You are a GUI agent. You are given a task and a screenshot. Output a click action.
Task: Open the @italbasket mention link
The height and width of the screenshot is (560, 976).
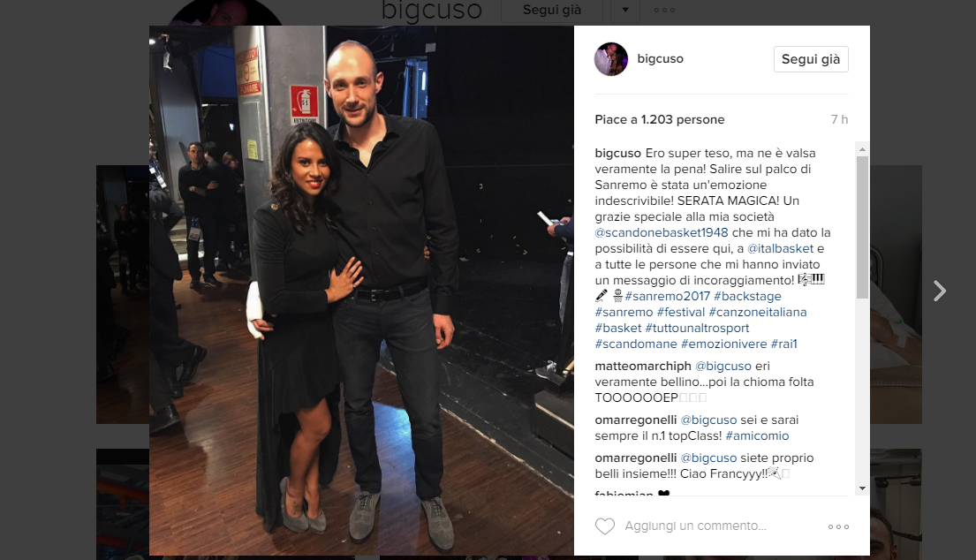tap(780, 248)
